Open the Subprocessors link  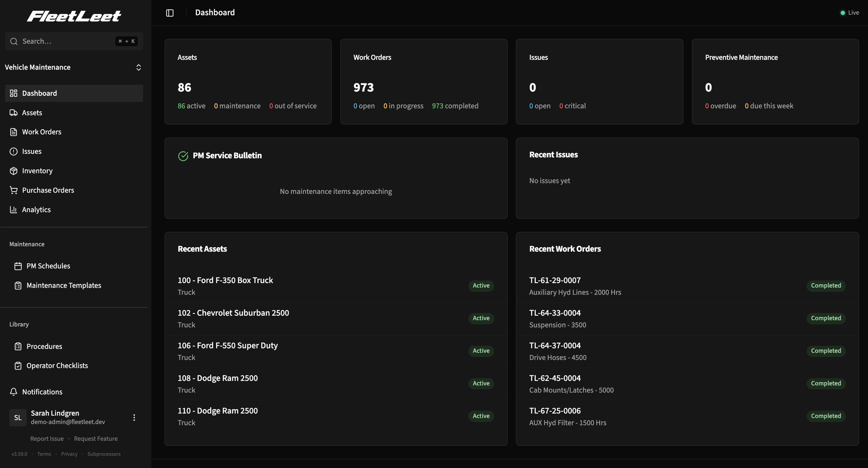[x=104, y=454]
